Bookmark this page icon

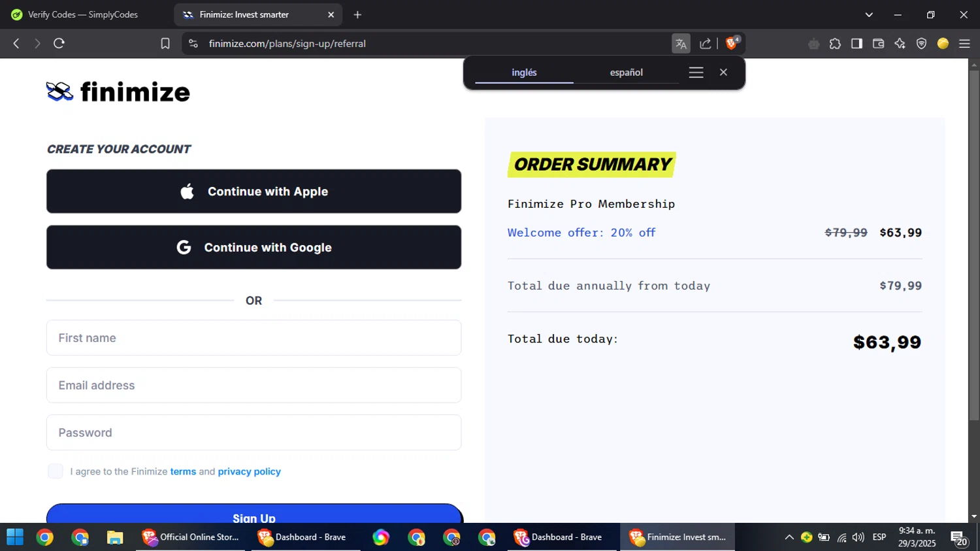pyautogui.click(x=165, y=44)
